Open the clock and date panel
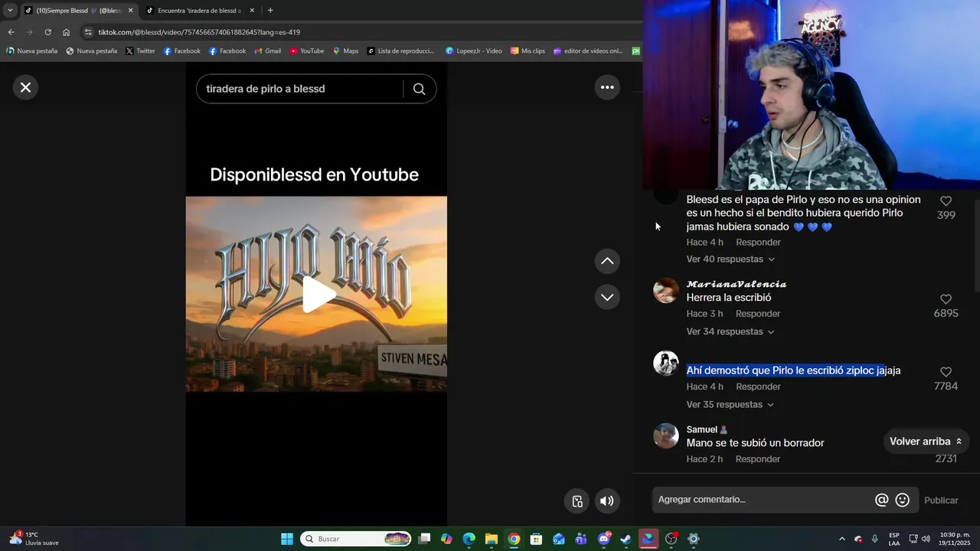The height and width of the screenshot is (551, 980). tap(955, 539)
